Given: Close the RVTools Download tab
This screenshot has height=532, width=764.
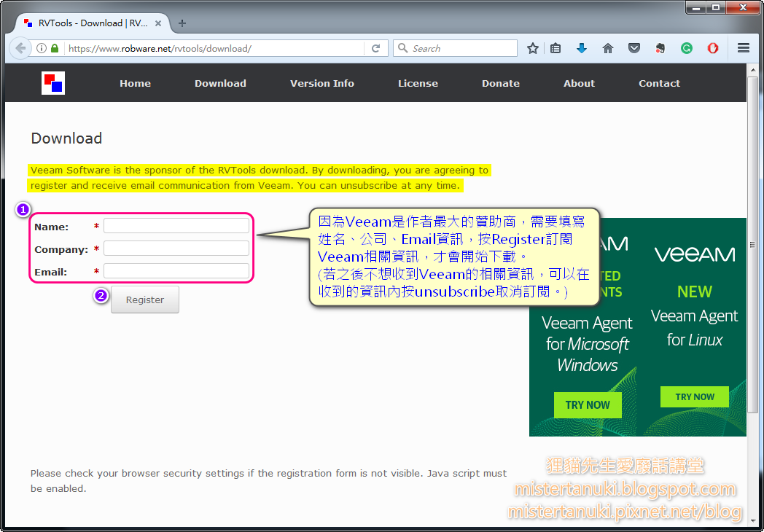Looking at the screenshot, I should (x=158, y=23).
